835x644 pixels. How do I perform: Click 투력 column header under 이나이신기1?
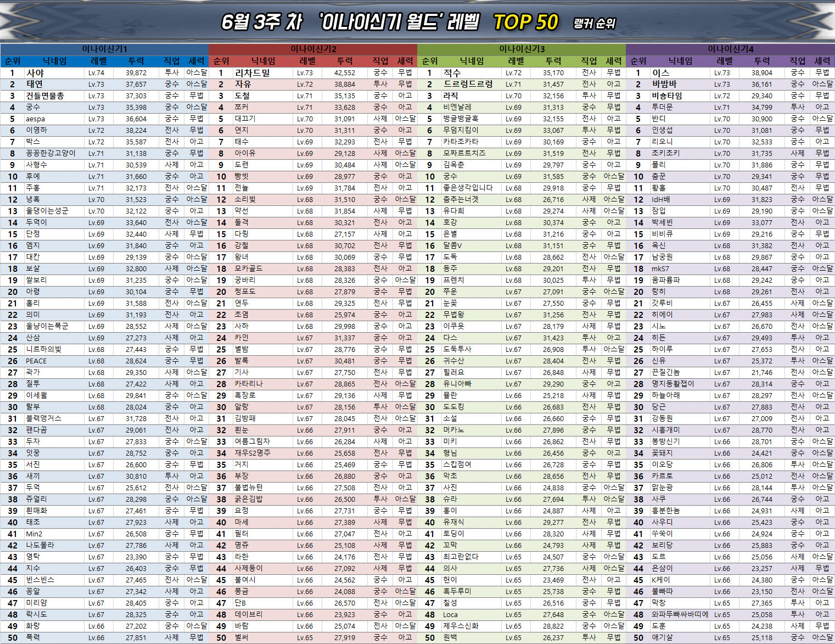(x=136, y=61)
